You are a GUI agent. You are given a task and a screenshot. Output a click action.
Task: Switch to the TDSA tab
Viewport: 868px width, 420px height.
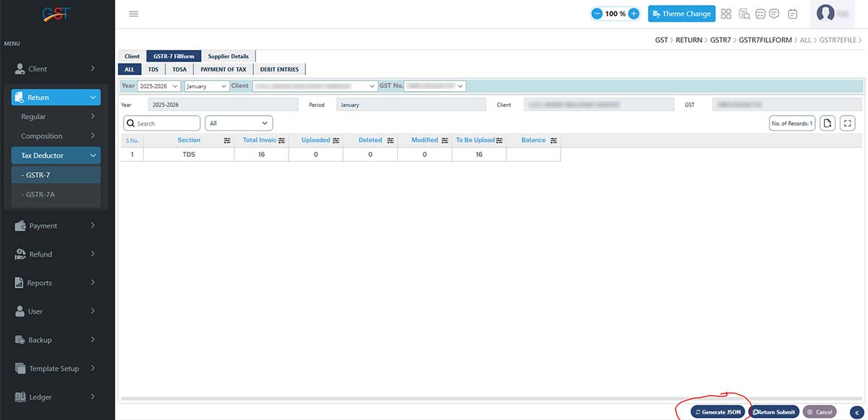[179, 69]
